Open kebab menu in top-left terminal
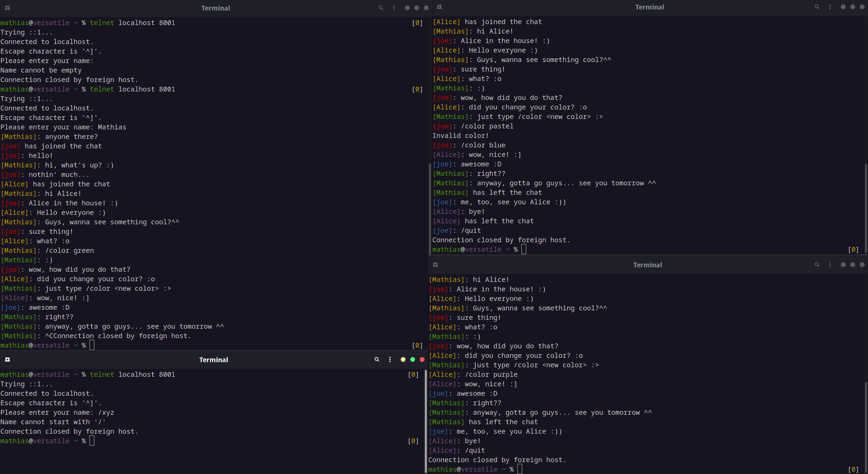868x474 pixels. pos(394,8)
